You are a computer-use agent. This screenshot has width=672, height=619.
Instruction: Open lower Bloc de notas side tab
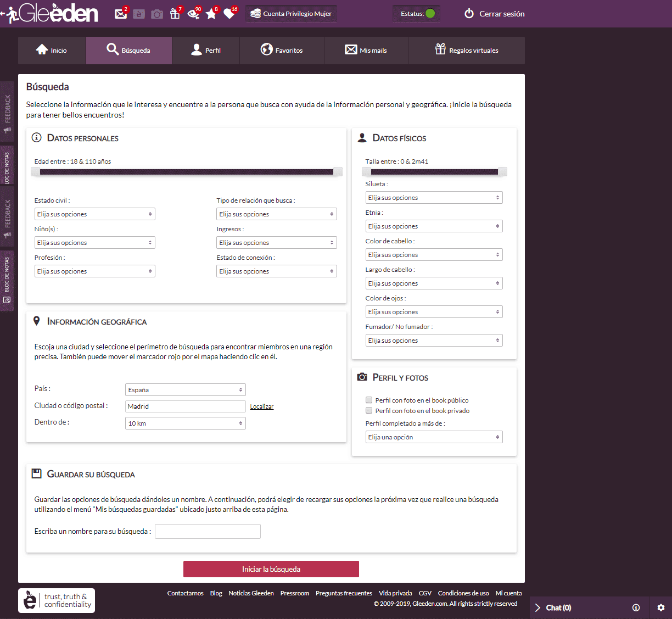pos(7,281)
